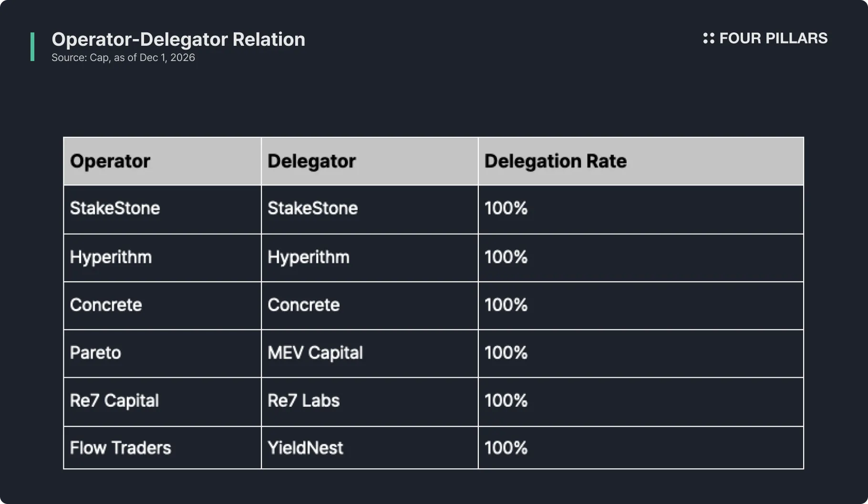Click the Four Pillars dots logo icon
The image size is (868, 504).
pos(708,38)
